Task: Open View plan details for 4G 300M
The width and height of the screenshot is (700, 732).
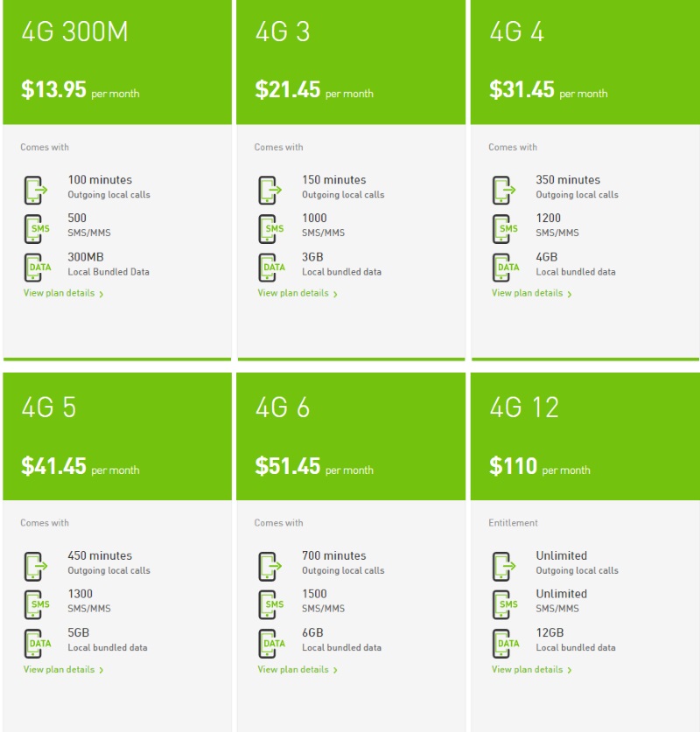Action: tap(64, 293)
